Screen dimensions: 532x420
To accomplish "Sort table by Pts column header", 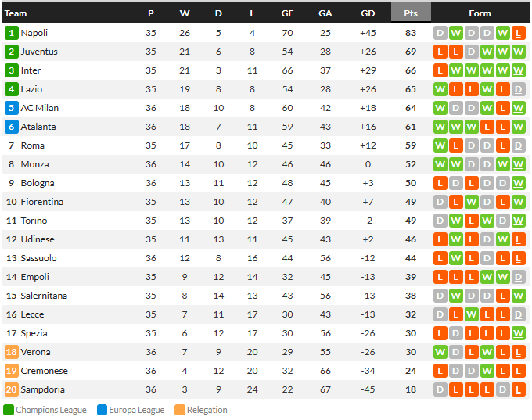I will click(411, 13).
